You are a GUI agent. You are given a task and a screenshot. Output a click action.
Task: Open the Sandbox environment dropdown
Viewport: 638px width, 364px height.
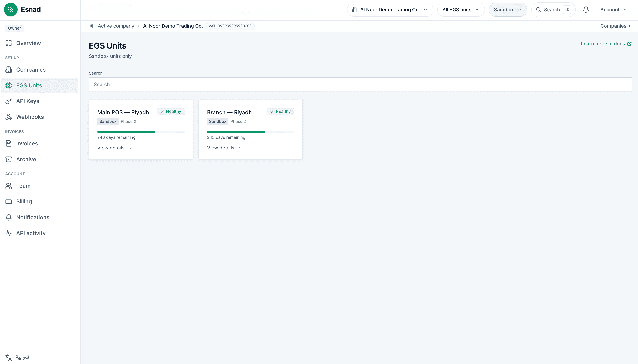[508, 10]
